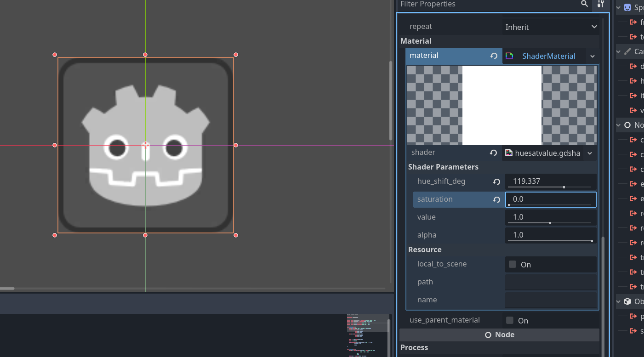This screenshot has width=644, height=357.
Task: Click the material preview thumbnail
Action: pyautogui.click(x=502, y=105)
